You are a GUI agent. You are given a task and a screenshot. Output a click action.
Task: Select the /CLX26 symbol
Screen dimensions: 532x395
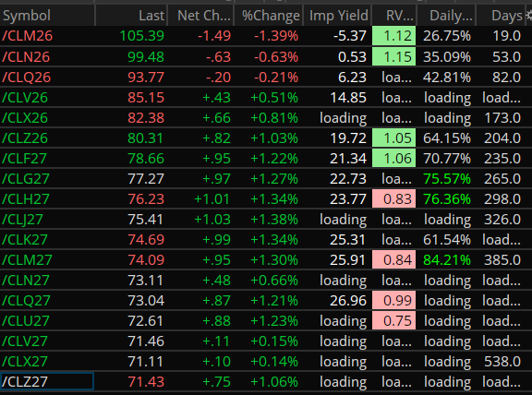click(x=25, y=118)
